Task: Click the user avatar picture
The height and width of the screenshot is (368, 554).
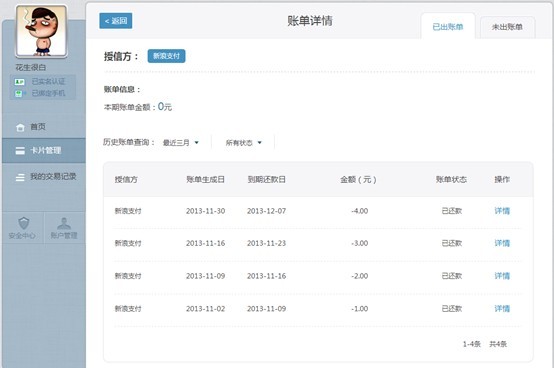Action: pyautogui.click(x=41, y=31)
